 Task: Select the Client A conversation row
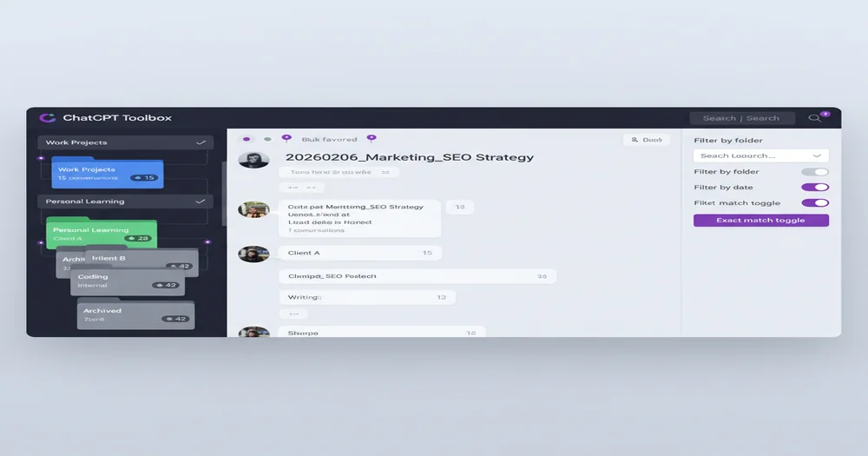[x=359, y=253]
